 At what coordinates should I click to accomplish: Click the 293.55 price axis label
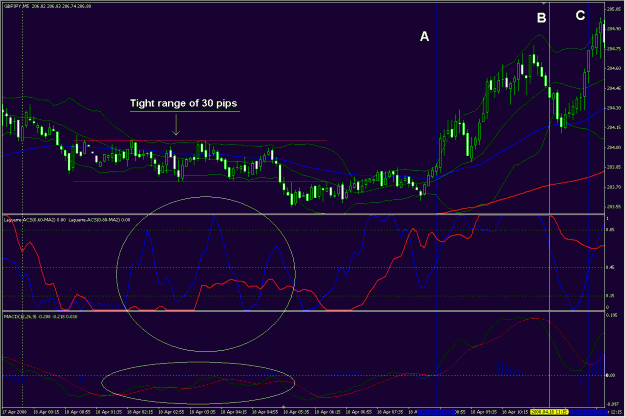613,207
